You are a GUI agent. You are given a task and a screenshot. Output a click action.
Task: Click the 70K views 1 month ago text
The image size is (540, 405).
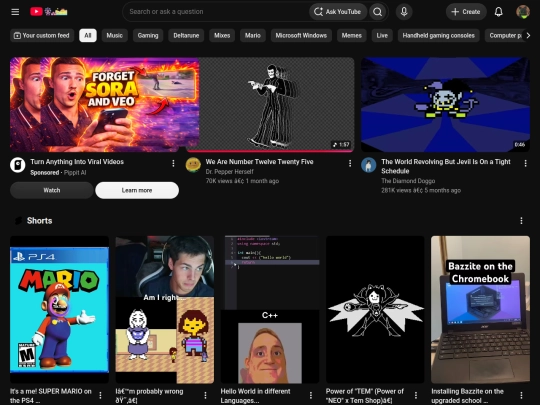tap(242, 181)
